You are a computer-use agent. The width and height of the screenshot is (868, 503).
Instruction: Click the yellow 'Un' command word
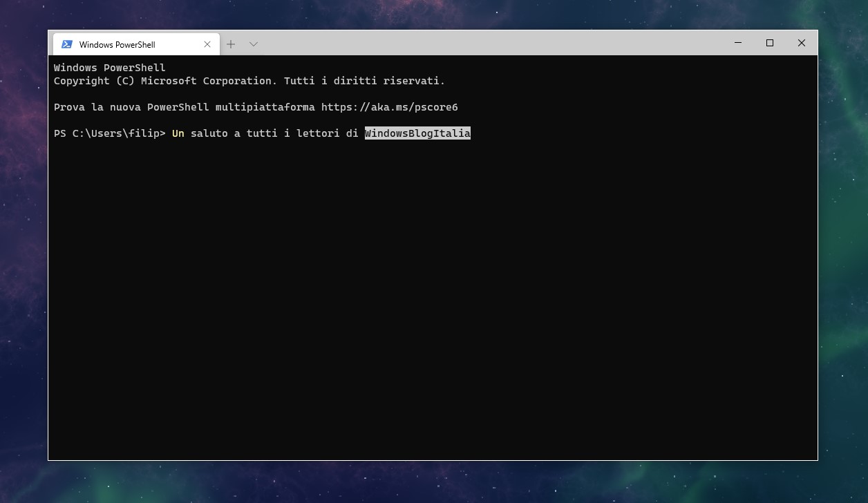tap(178, 133)
